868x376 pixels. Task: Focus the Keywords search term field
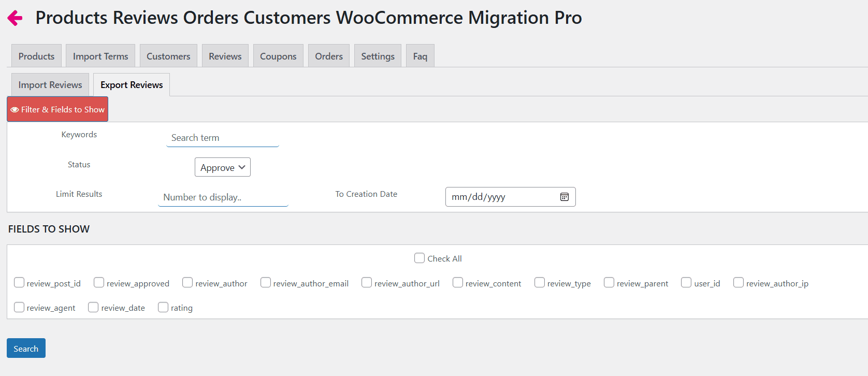pyautogui.click(x=223, y=138)
